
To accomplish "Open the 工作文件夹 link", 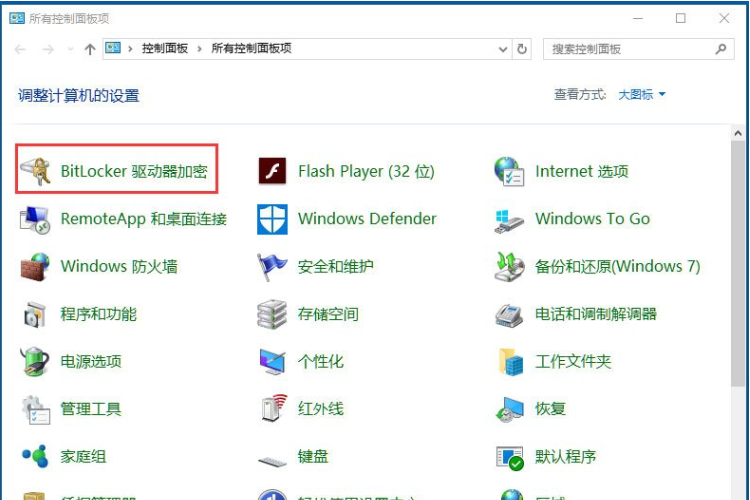I will point(573,362).
